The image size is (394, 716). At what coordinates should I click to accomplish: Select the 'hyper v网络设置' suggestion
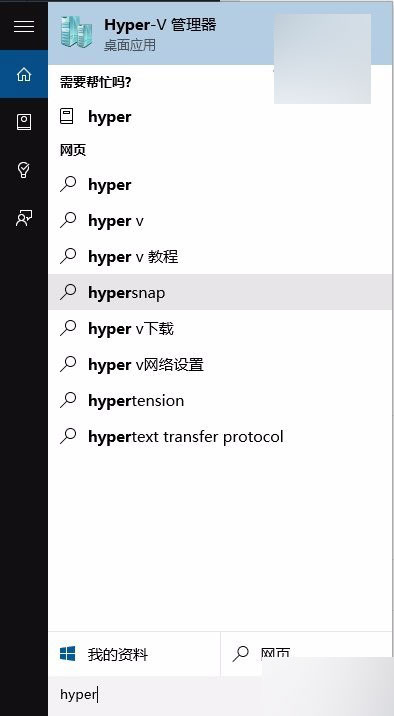(x=220, y=364)
